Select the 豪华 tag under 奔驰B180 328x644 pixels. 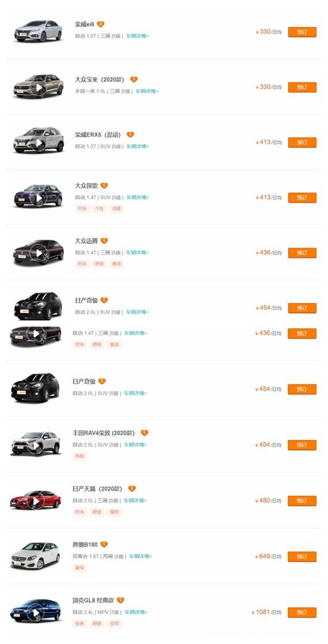pyautogui.click(x=80, y=568)
